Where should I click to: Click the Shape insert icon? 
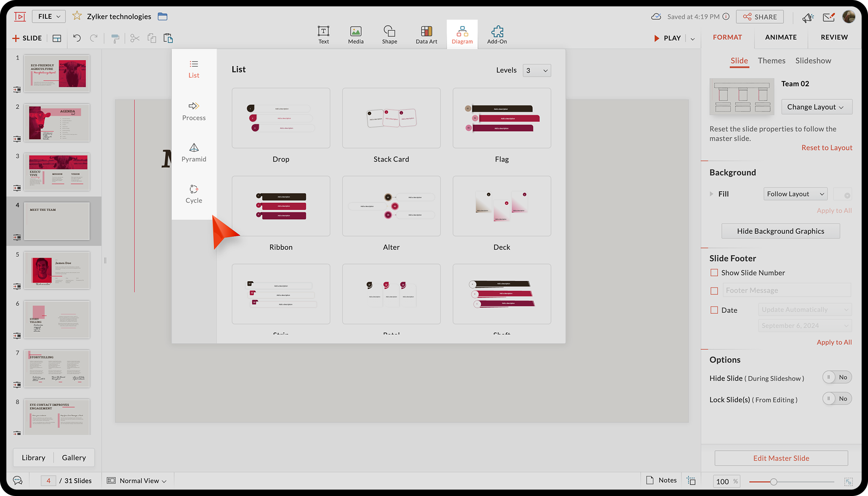pyautogui.click(x=389, y=34)
